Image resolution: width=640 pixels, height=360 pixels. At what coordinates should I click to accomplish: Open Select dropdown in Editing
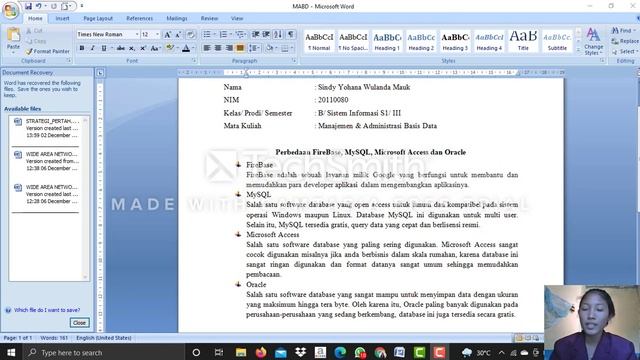click(x=624, y=51)
